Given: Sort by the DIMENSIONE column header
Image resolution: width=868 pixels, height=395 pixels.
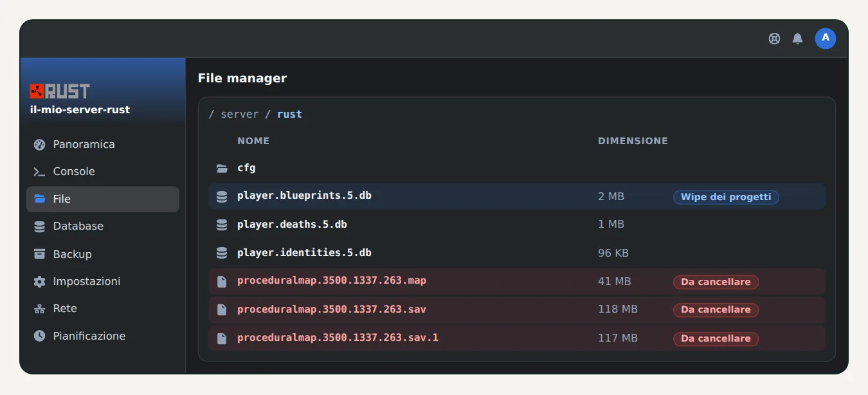Looking at the screenshot, I should [633, 141].
